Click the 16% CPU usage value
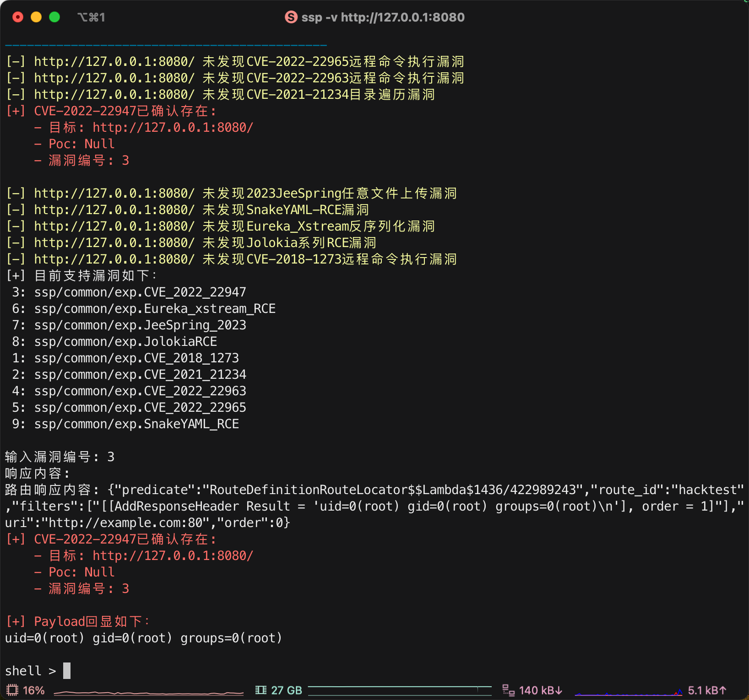 tap(34, 690)
